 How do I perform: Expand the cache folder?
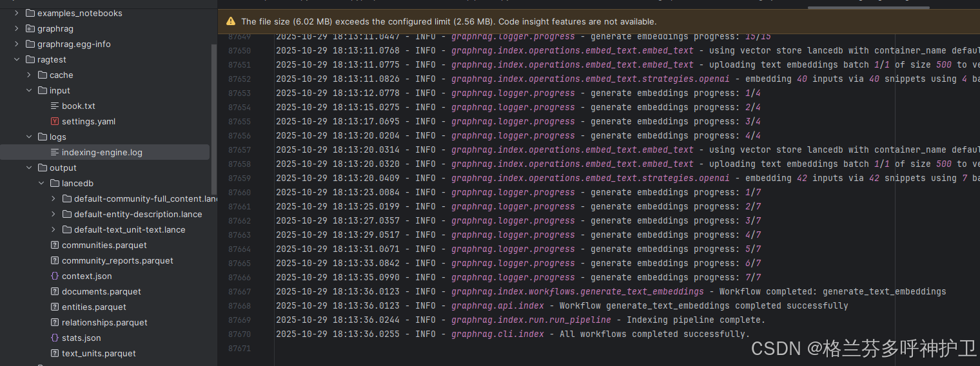point(29,75)
